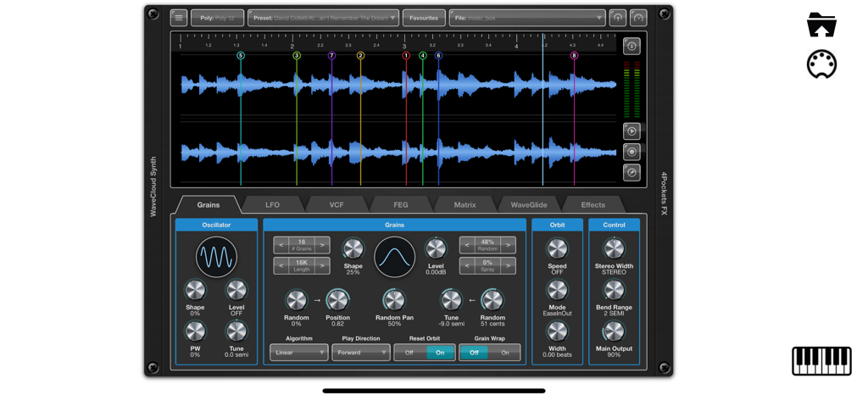The height and width of the screenshot is (401, 868).
Task: Click the grain Tune -9.0 semi knob
Action: [451, 300]
